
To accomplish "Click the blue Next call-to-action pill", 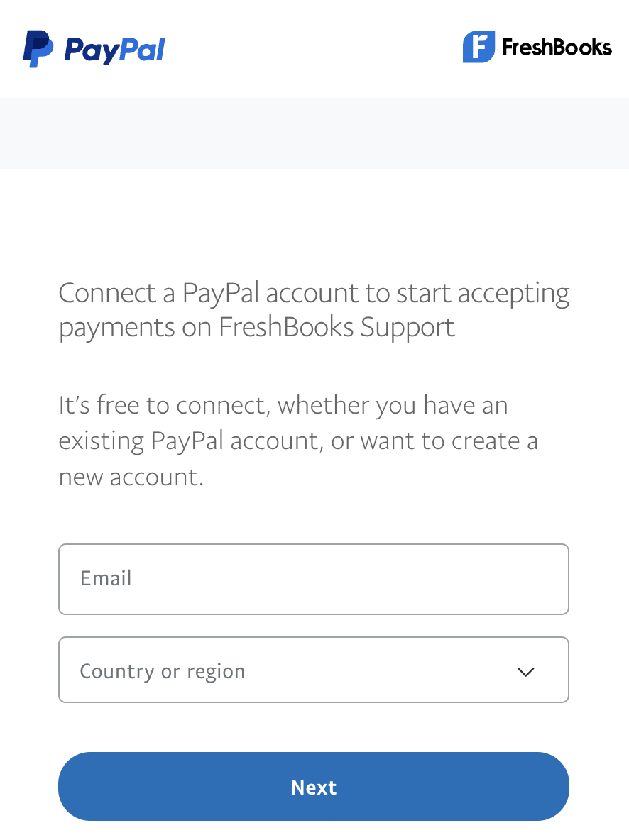I will coord(314,787).
